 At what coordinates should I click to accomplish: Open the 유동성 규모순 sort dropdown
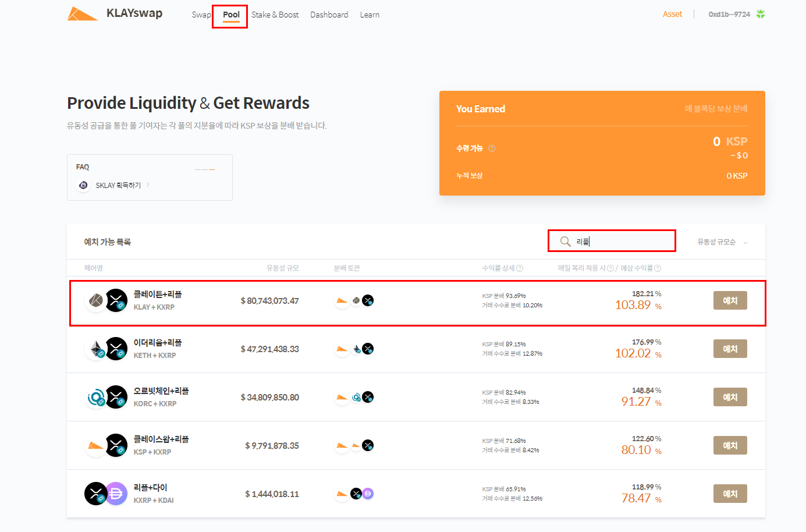[722, 242]
